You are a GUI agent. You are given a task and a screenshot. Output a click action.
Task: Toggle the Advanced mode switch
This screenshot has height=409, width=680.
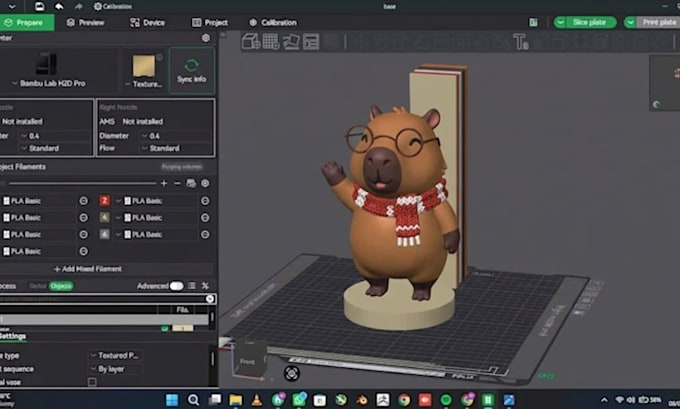[176, 286]
